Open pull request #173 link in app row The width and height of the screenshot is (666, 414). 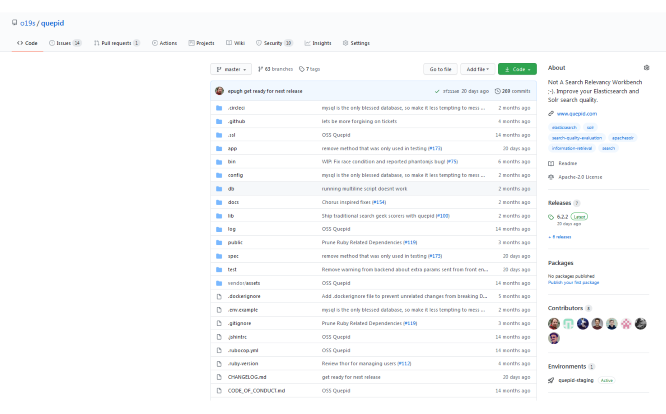click(435, 149)
